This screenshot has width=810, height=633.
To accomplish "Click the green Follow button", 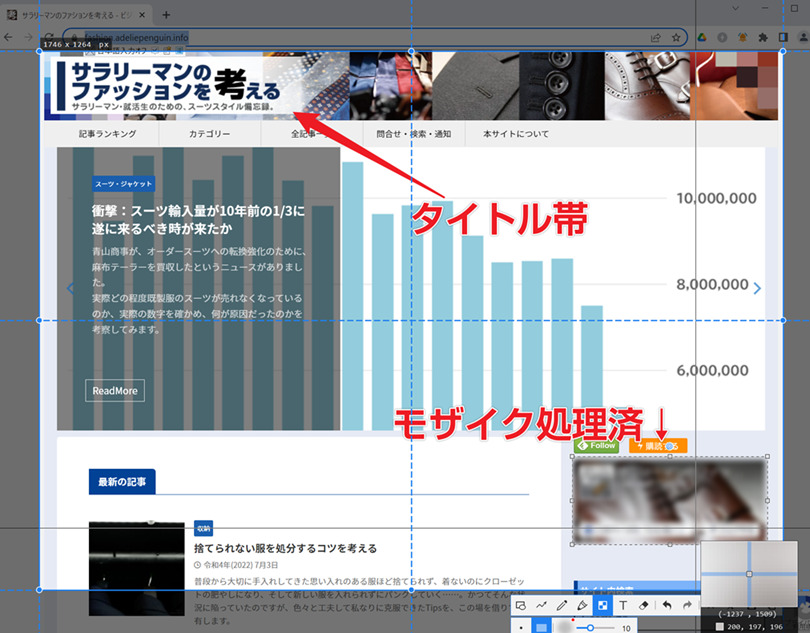I will pyautogui.click(x=596, y=446).
